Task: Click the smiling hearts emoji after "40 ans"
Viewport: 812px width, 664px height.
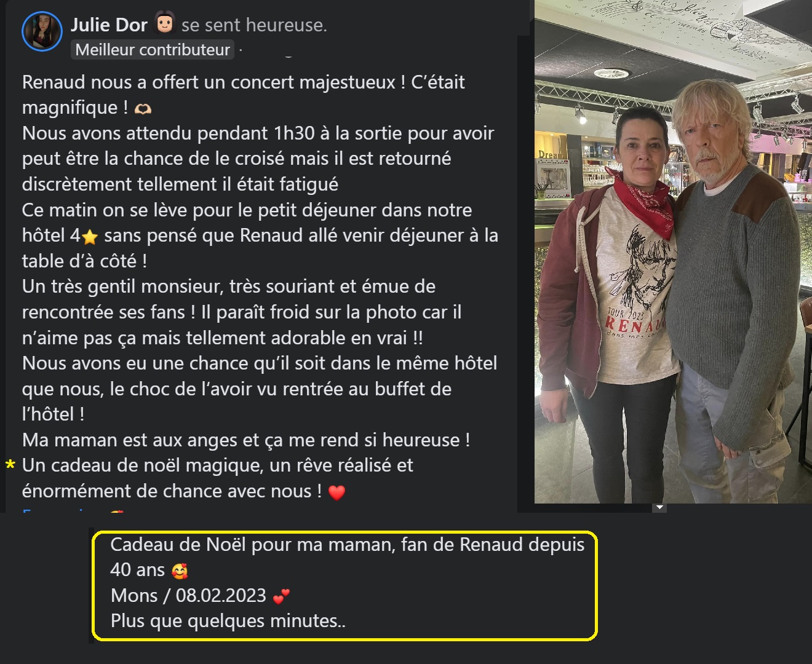Action: pyautogui.click(x=180, y=571)
